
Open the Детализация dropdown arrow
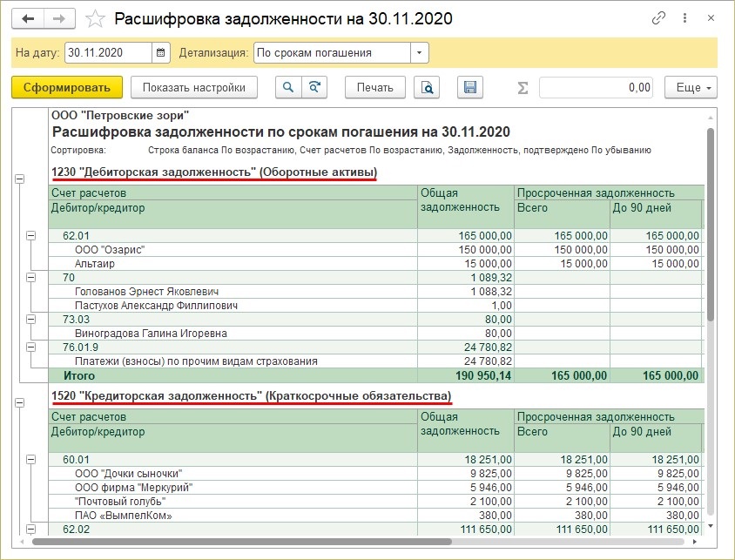pos(419,52)
